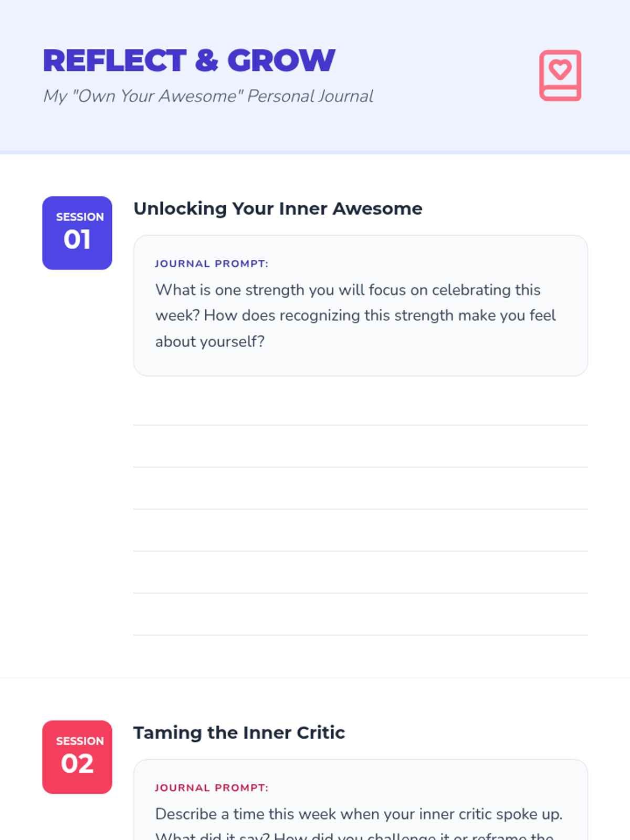This screenshot has height=840, width=630.
Task: Click the divider line between Sessions 01 and 02
Action: pyautogui.click(x=315, y=678)
